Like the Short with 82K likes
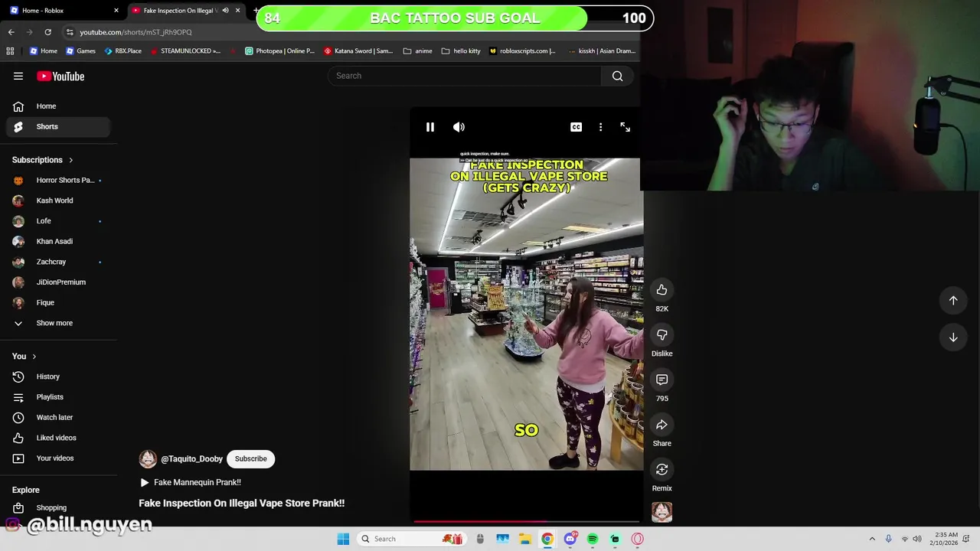Viewport: 980px width, 551px height. tap(661, 289)
